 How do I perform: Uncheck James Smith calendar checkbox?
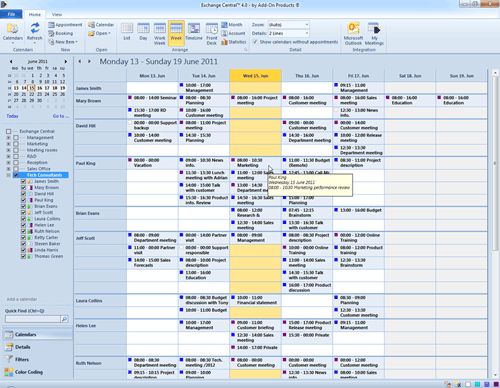point(23,181)
